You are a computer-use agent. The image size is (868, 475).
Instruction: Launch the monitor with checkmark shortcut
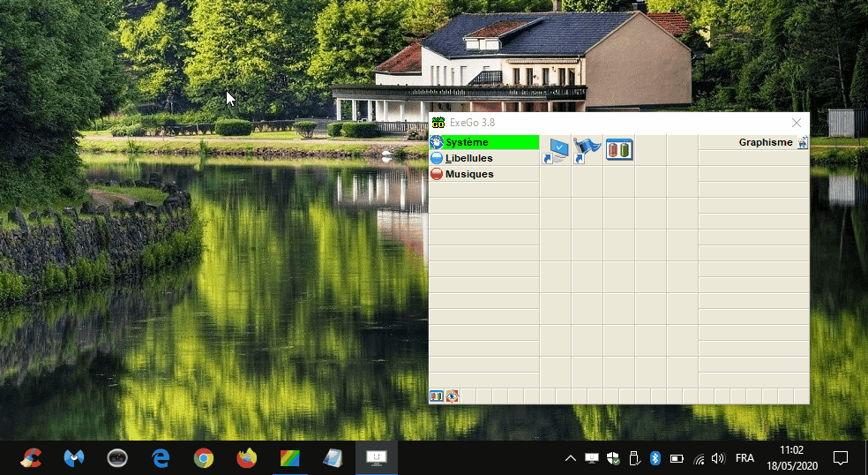coord(556,150)
